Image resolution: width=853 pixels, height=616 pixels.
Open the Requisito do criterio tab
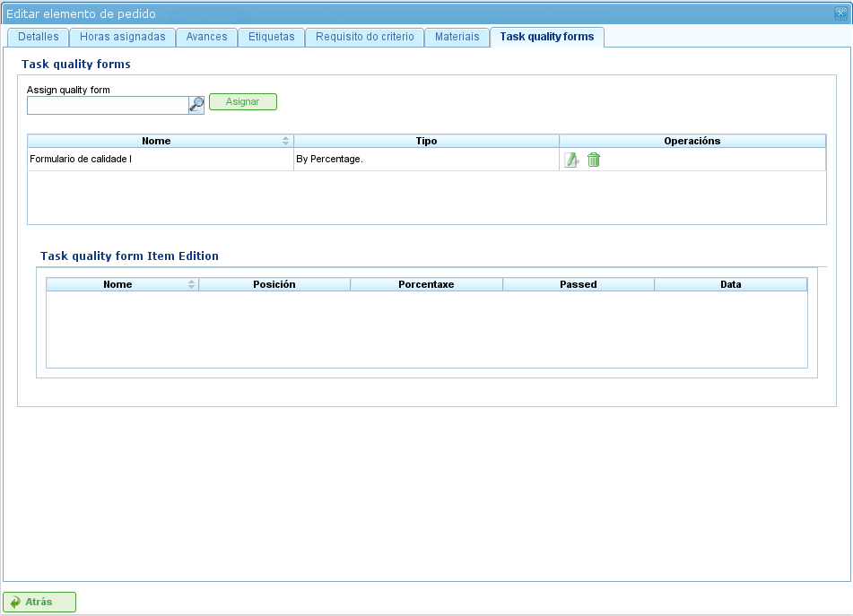pyautogui.click(x=364, y=37)
